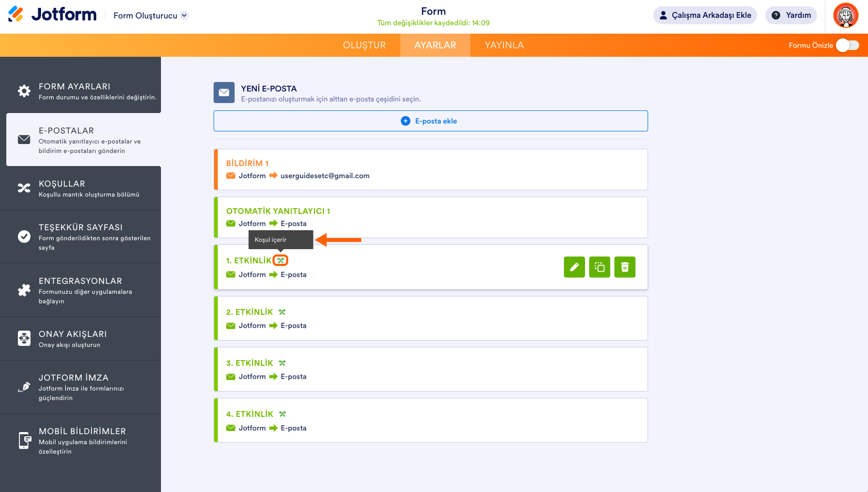868x492 pixels.
Task: Toggle the Formu Önizle switch
Action: (x=847, y=45)
